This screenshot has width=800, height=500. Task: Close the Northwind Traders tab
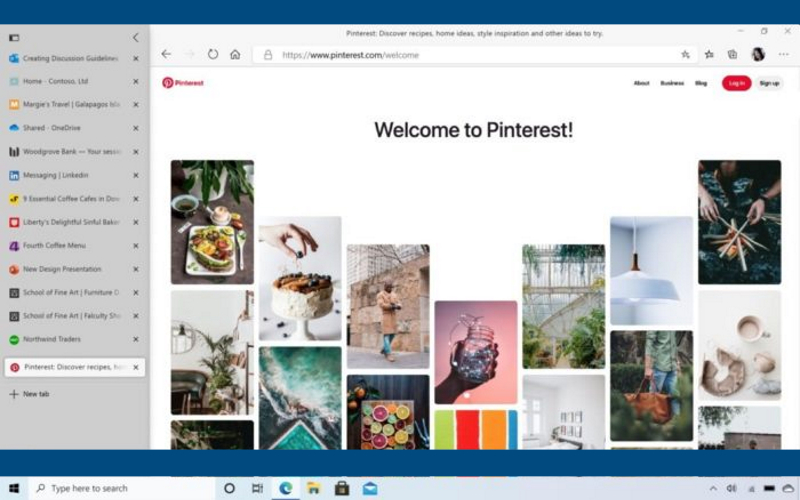pyautogui.click(x=136, y=339)
